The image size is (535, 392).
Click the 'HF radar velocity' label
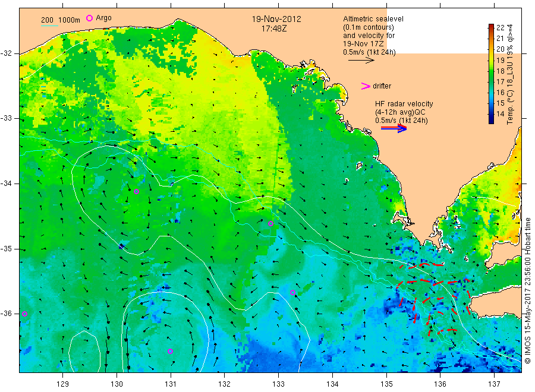pyautogui.click(x=404, y=103)
